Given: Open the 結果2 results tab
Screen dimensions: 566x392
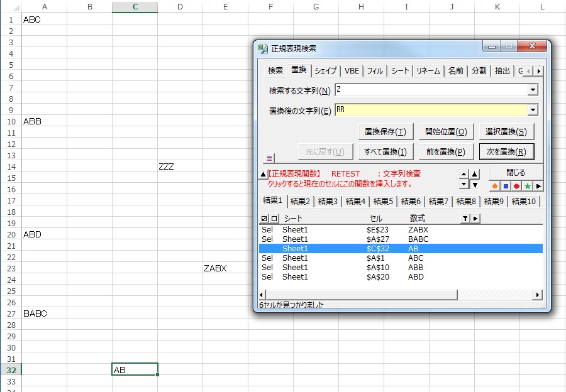Looking at the screenshot, I should 300,202.
